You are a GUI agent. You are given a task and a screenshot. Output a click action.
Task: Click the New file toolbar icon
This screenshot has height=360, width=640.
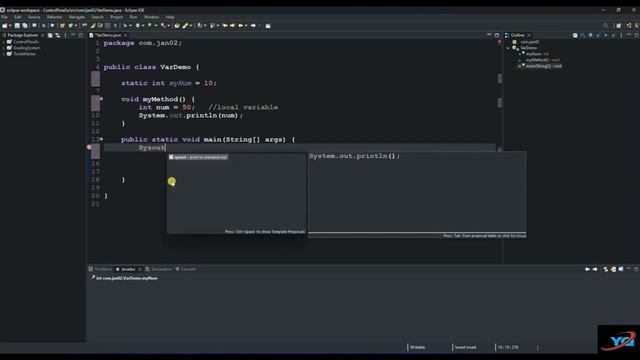point(4,25)
